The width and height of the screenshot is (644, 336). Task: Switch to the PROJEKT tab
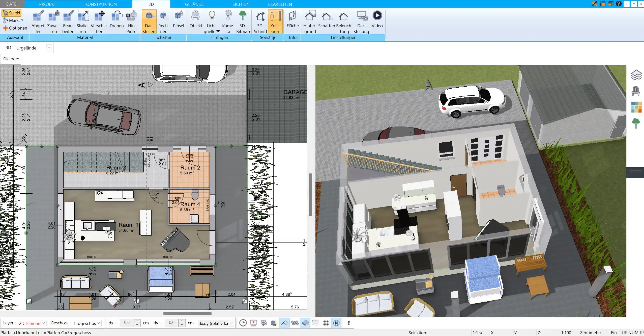47,4
